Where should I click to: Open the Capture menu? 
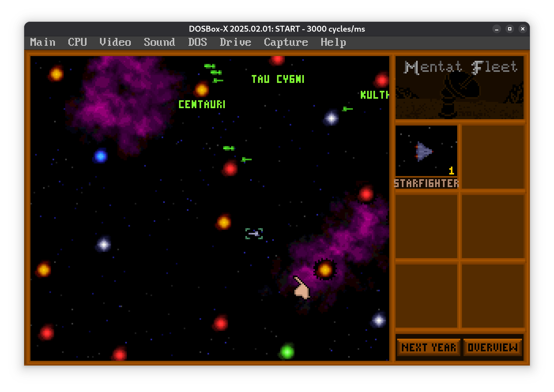(286, 42)
